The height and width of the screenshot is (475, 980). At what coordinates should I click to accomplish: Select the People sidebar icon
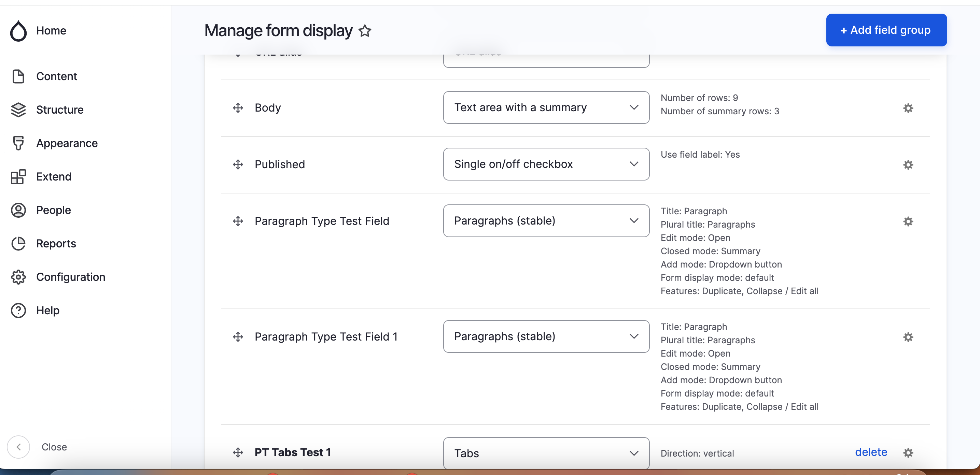[18, 210]
